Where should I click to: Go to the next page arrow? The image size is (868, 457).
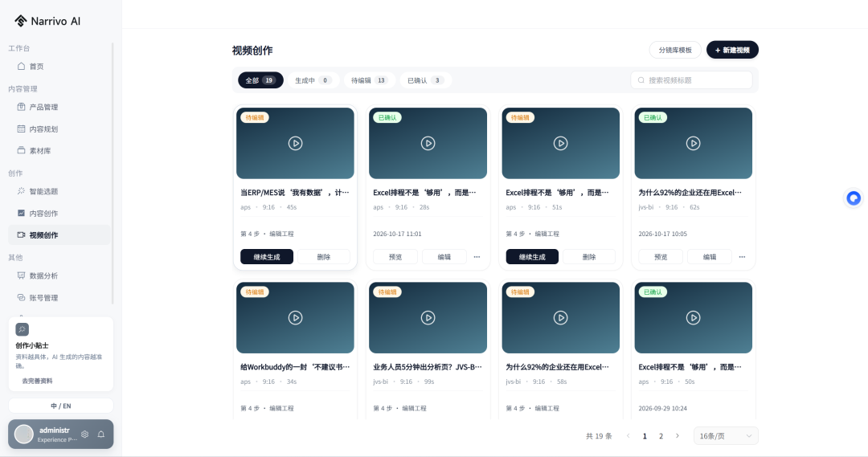pos(677,436)
